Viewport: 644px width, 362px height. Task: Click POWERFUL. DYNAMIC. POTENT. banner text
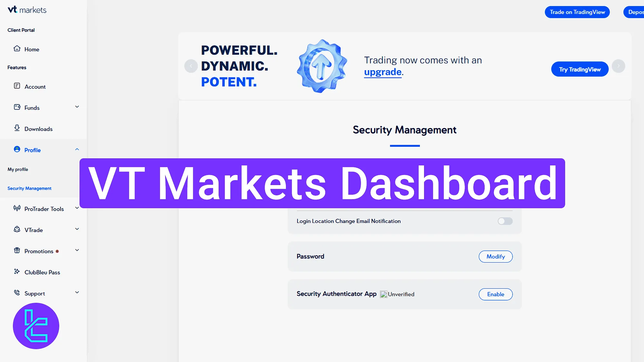(x=239, y=66)
